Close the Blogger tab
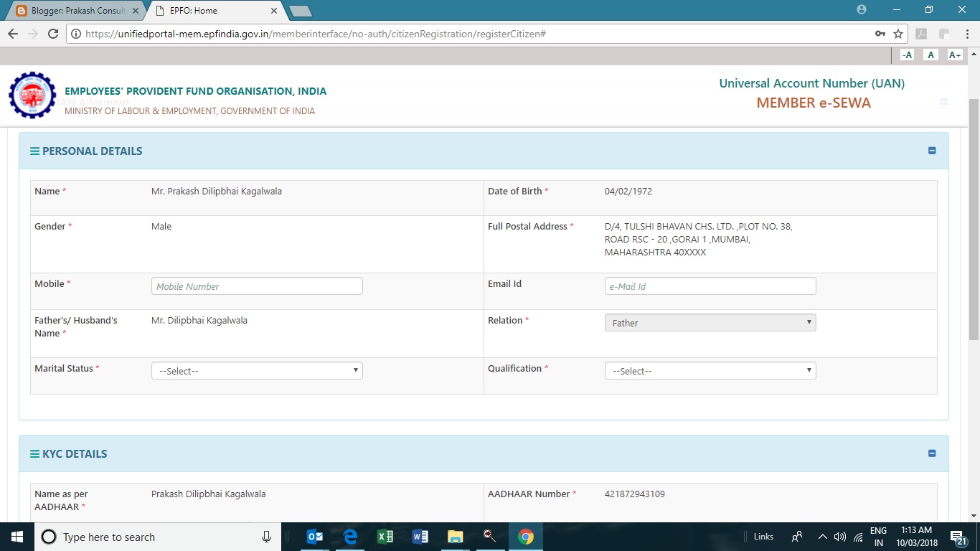The width and height of the screenshot is (980, 551). click(x=136, y=11)
